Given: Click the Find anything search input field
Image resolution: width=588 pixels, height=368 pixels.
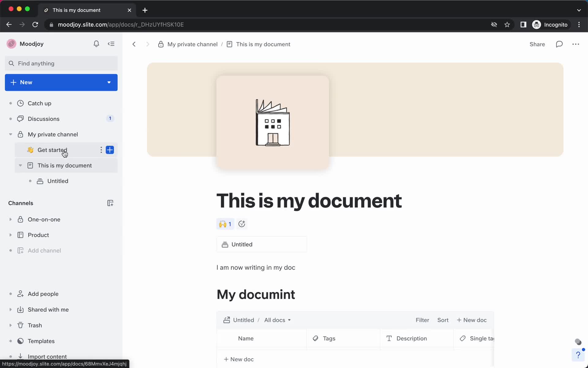Looking at the screenshot, I should (61, 63).
